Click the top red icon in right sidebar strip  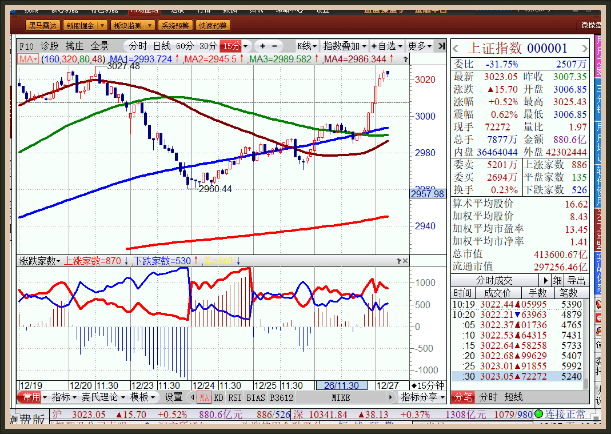click(599, 304)
